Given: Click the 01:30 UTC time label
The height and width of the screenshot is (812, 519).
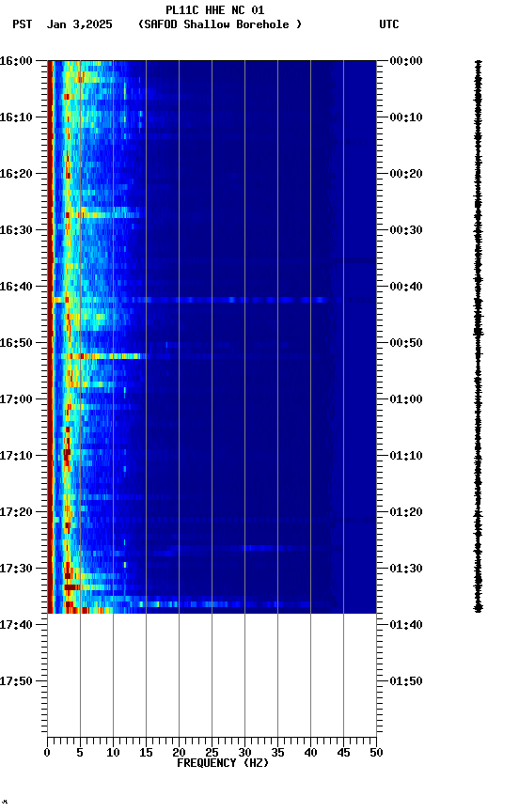Looking at the screenshot, I should pos(406,569).
